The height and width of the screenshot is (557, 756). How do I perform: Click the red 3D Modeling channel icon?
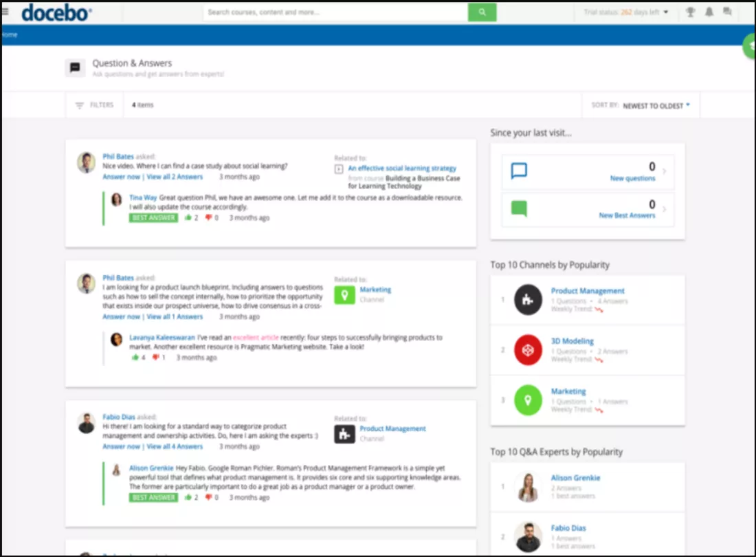pos(528,350)
